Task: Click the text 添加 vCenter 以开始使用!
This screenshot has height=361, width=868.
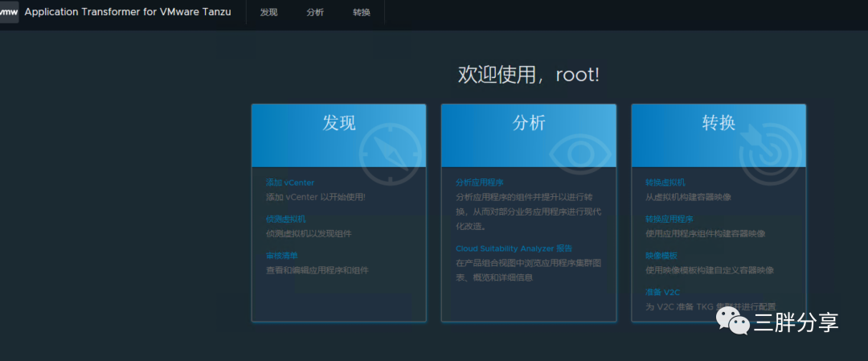Action: click(x=316, y=196)
